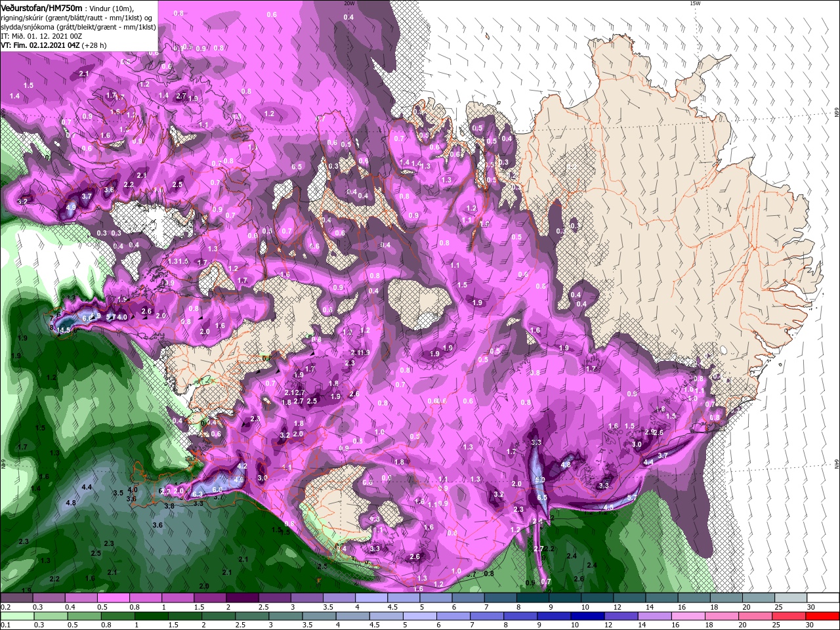Pick the grey-purple 0.2 swatch in top legend
The image size is (840, 630).
point(17,597)
